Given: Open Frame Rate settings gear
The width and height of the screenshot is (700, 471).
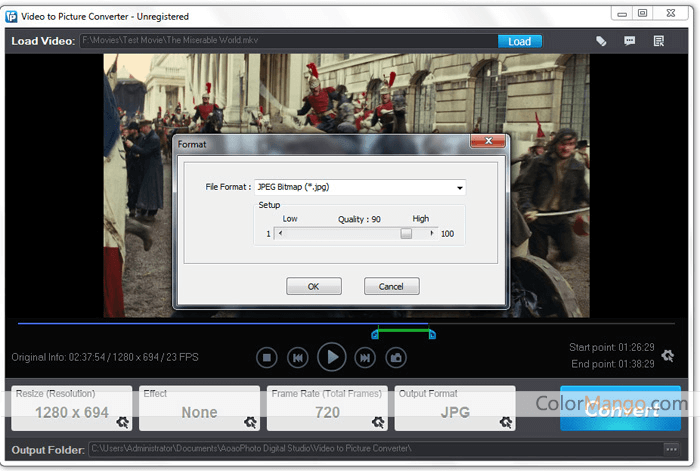Looking at the screenshot, I should tap(378, 421).
